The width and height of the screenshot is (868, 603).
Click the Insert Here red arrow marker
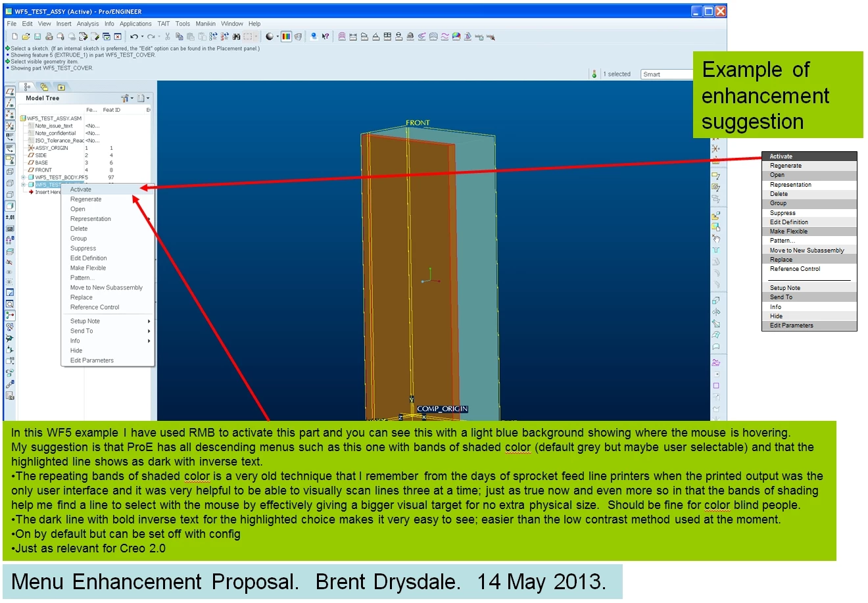pos(31,192)
